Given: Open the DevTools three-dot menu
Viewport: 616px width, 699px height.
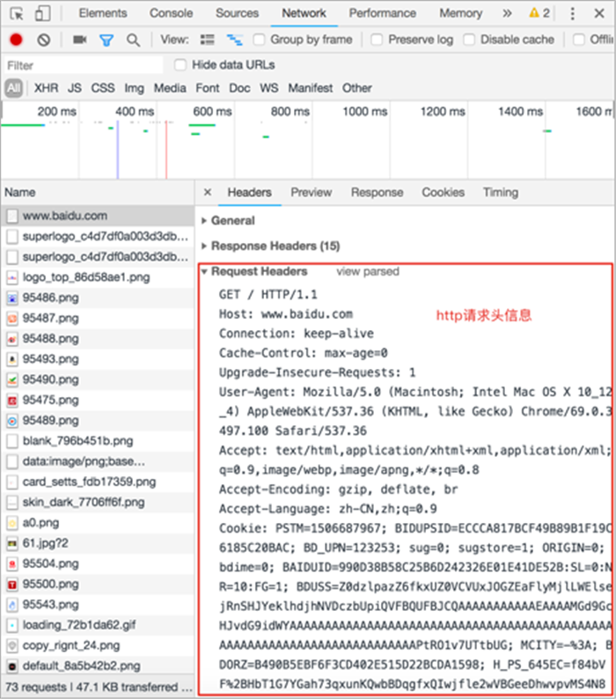Looking at the screenshot, I should click(572, 14).
